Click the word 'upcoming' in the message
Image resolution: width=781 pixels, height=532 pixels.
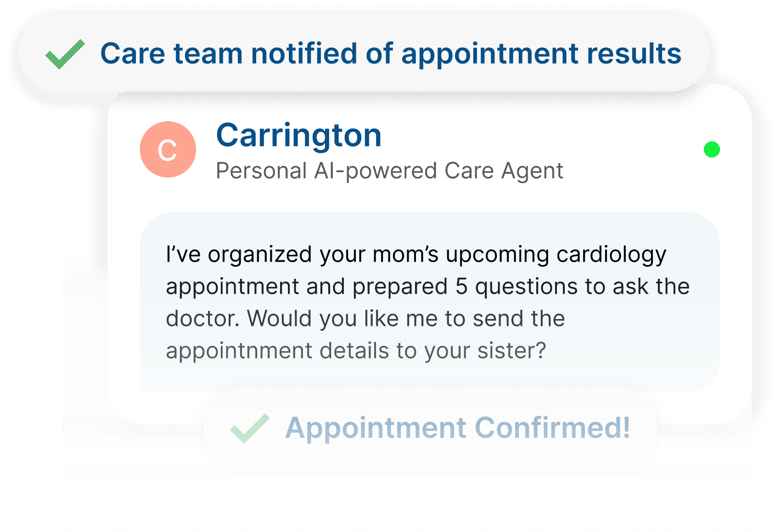[x=497, y=255]
